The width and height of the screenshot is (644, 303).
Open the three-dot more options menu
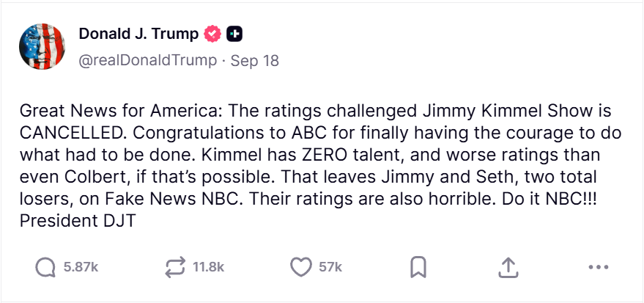tap(598, 268)
